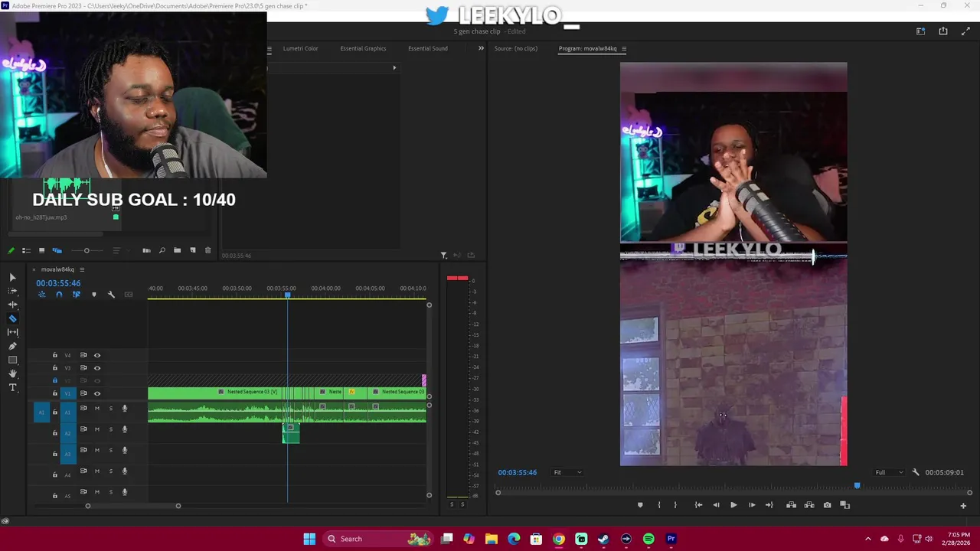Mark In point in program monitor
Image resolution: width=980 pixels, height=551 pixels.
(659, 505)
